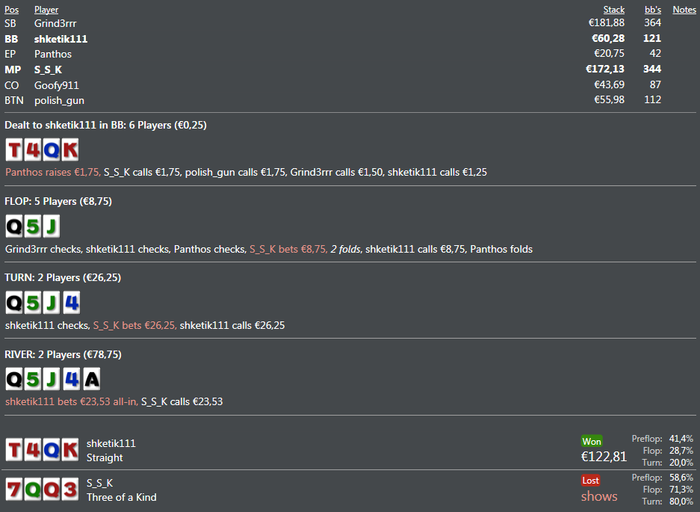The height and width of the screenshot is (512, 700).
Task: Click the red 7 card in S_S_K's hand
Action: click(x=14, y=489)
